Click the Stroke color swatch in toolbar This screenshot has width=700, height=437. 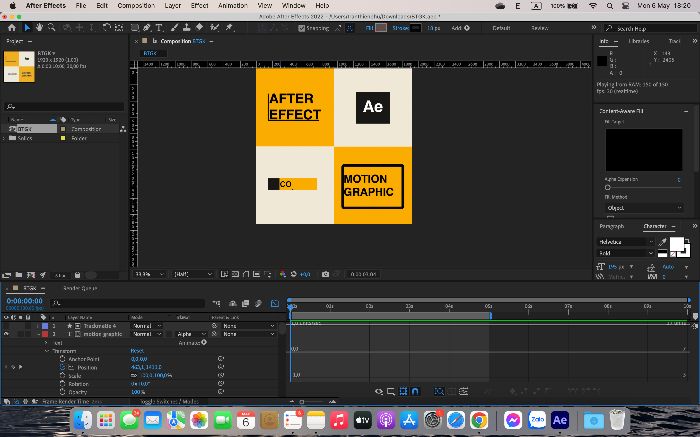[415, 28]
